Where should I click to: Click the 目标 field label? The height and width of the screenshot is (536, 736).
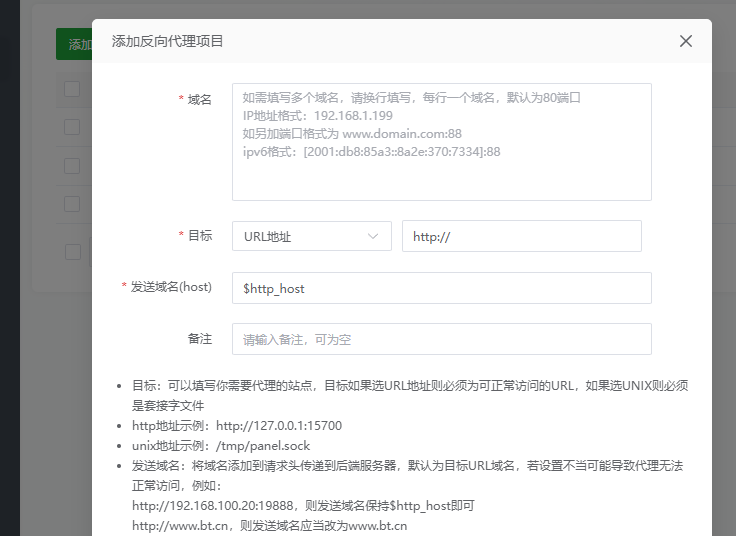click(x=200, y=236)
